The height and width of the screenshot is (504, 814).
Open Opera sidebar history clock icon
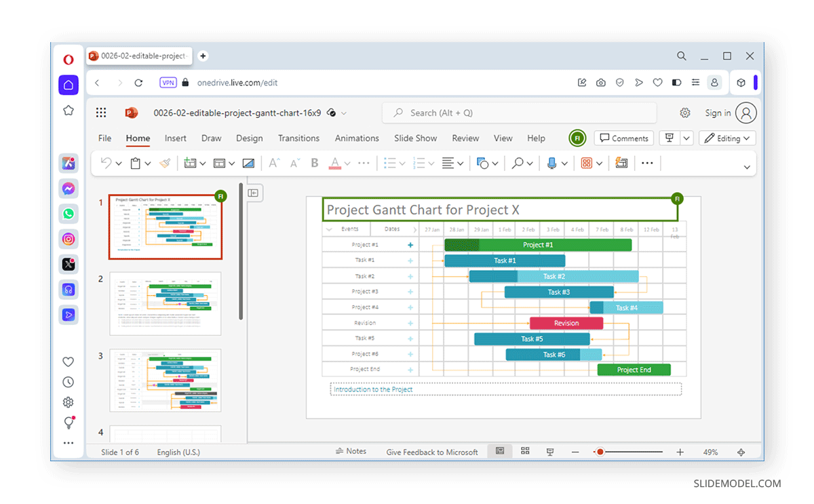tap(69, 383)
